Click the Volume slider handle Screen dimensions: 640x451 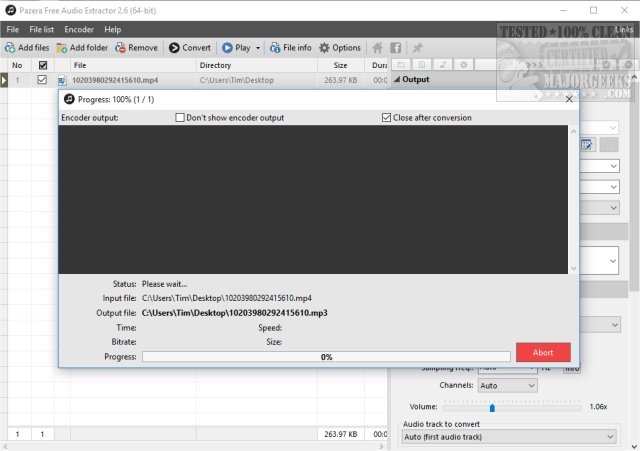coord(492,407)
